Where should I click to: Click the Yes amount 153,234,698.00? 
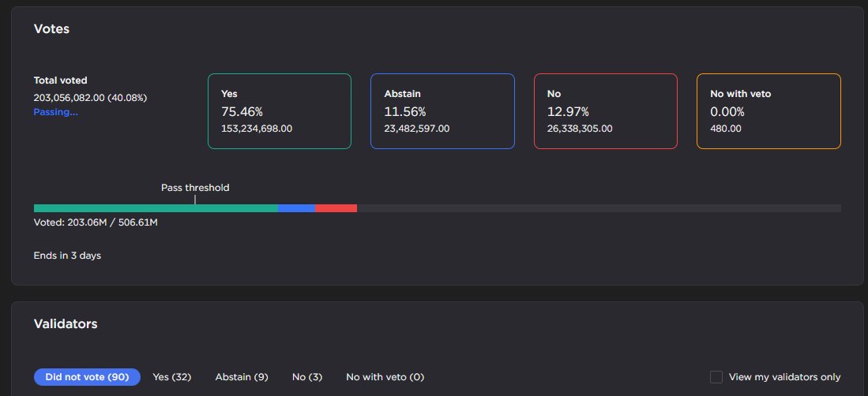click(x=257, y=129)
